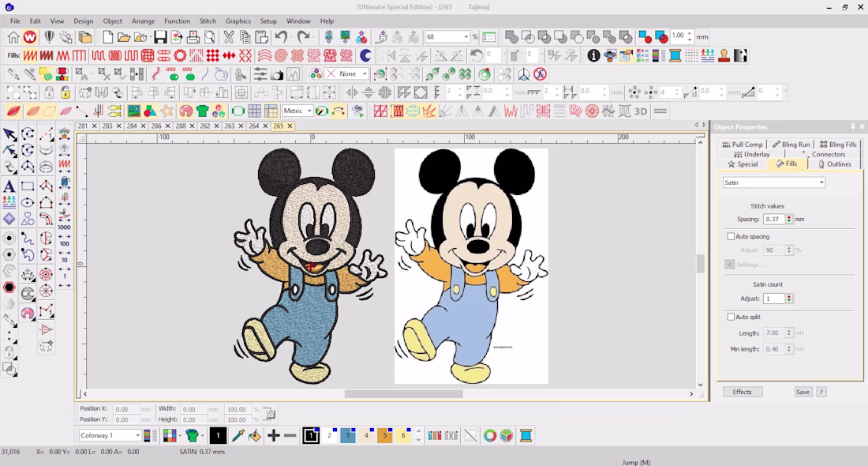Image resolution: width=868 pixels, height=466 pixels.
Task: Open the Pull Comp properties tab
Action: (743, 144)
